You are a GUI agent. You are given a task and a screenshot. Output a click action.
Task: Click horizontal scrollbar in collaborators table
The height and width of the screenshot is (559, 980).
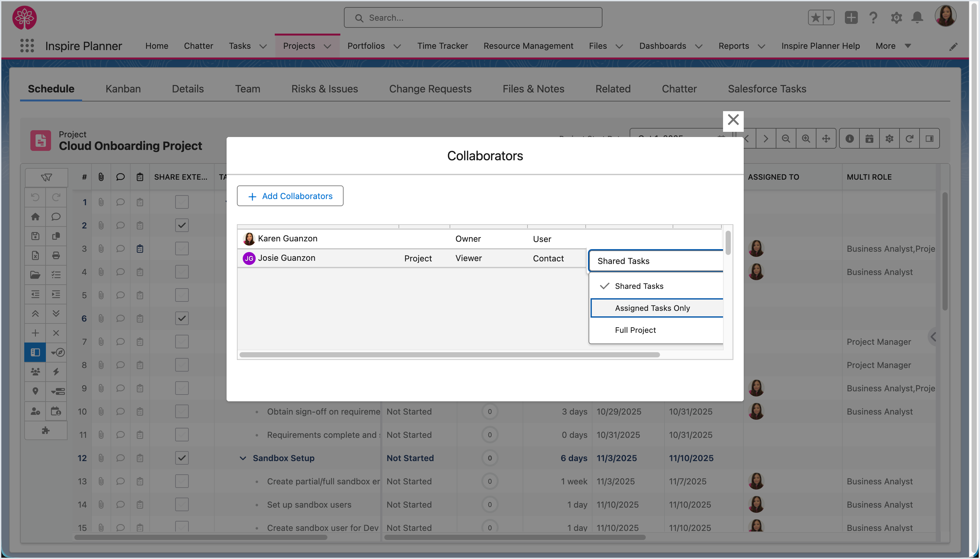pos(449,355)
